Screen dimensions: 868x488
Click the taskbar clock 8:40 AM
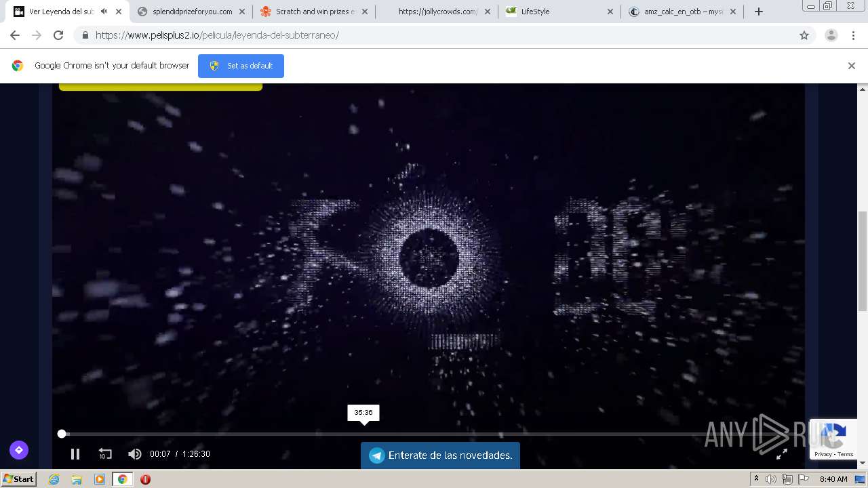833,479
